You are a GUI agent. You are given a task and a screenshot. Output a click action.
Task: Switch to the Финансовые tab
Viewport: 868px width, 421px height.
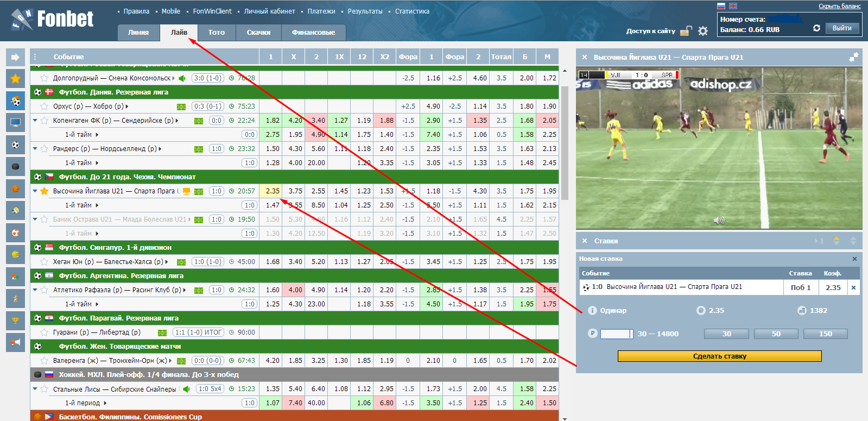pos(313,33)
